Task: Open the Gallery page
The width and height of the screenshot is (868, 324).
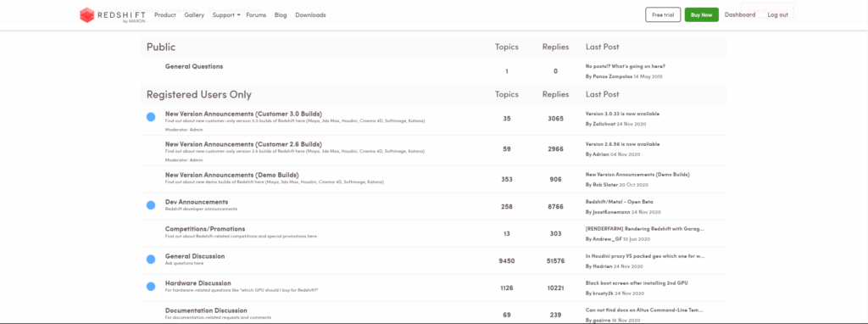Action: (194, 15)
